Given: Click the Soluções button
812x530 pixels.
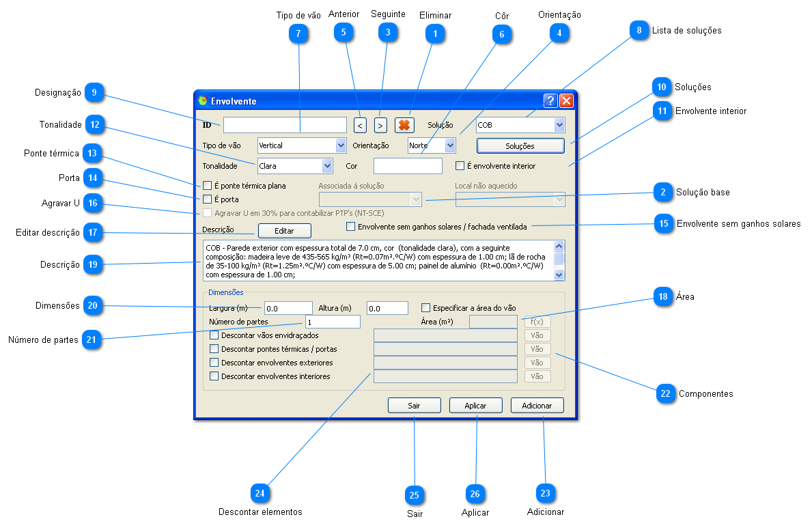Looking at the screenshot, I should pyautogui.click(x=520, y=145).
